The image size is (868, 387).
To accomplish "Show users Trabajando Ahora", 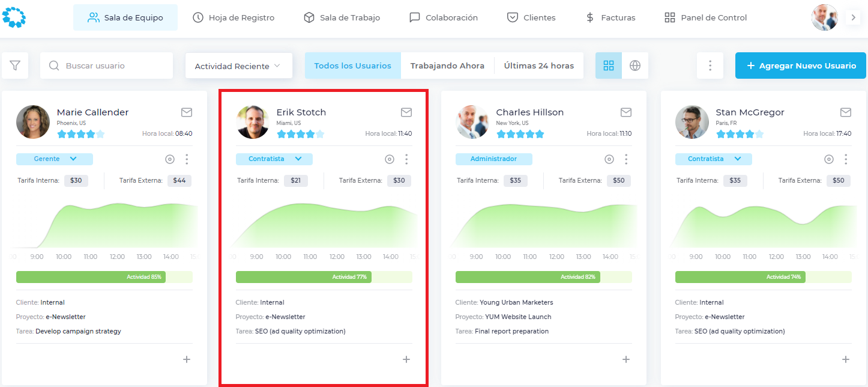I will pyautogui.click(x=447, y=66).
